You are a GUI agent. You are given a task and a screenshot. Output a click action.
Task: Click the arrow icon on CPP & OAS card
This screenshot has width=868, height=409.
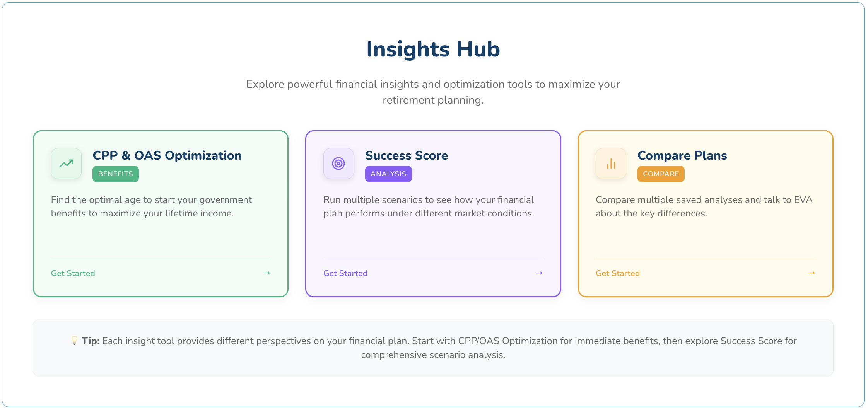click(266, 273)
